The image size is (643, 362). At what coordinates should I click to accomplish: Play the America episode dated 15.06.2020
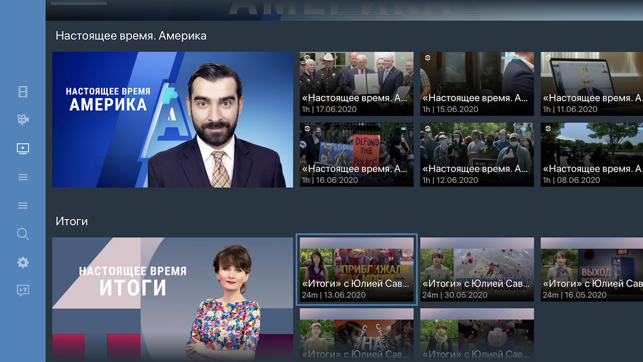477,84
